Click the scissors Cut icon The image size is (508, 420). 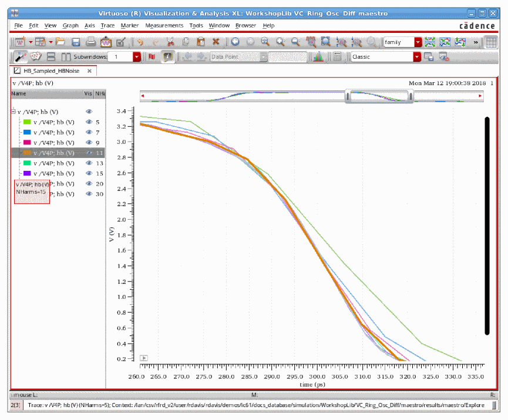(170, 42)
